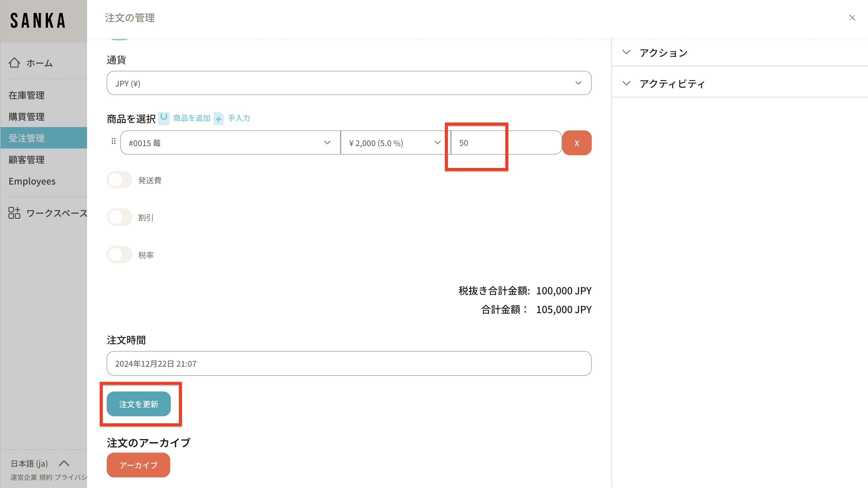
Task: Click the 商品を追加 icon
Action: pyautogui.click(x=164, y=118)
